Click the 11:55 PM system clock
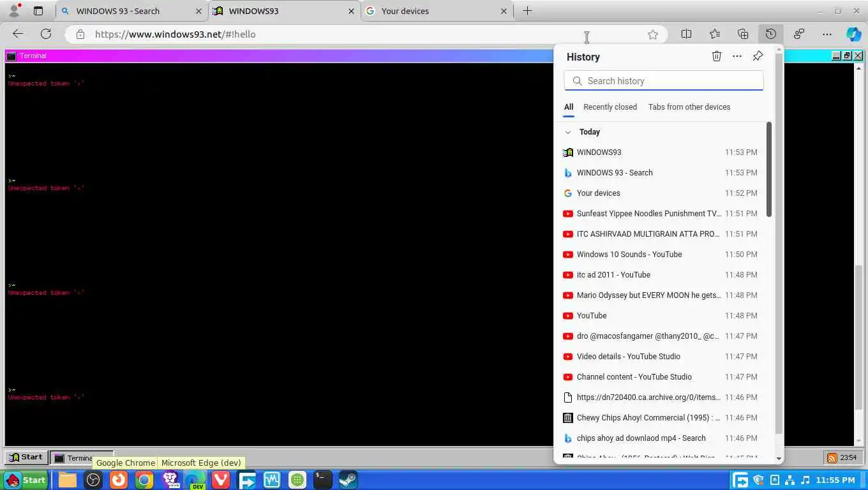 point(835,480)
